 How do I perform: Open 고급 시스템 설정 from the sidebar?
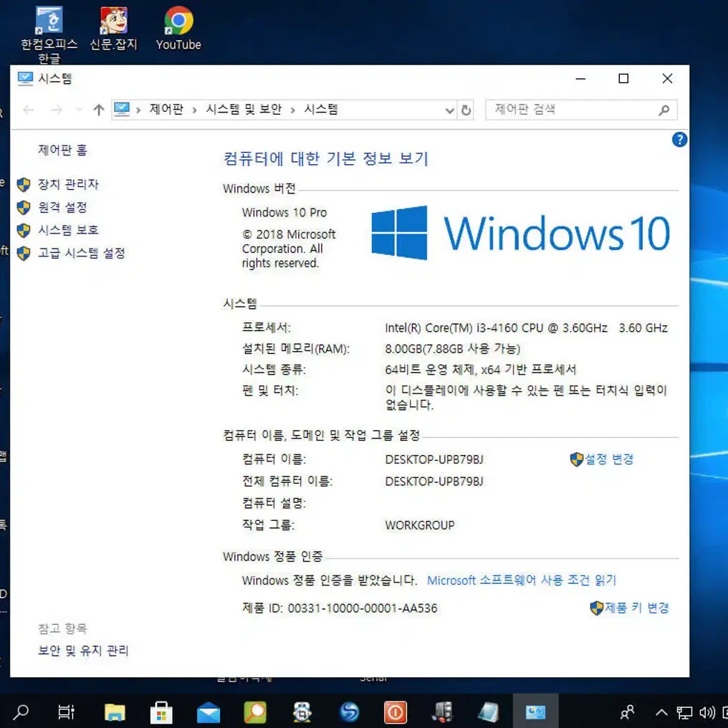82,253
